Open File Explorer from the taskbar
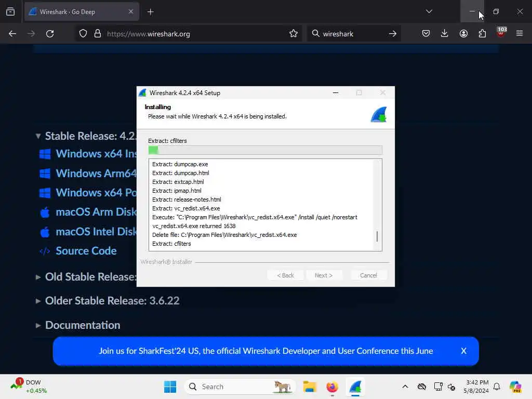The height and width of the screenshot is (399, 532). pos(310,387)
